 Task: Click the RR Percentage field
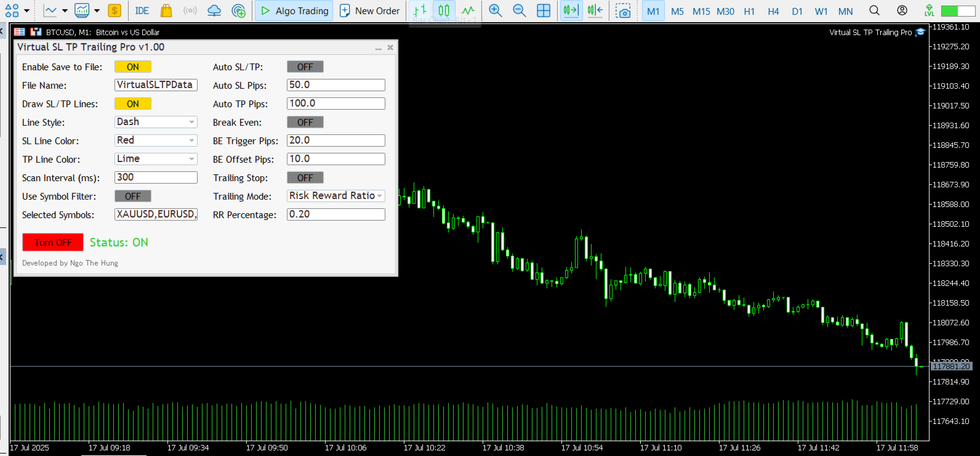coord(336,214)
